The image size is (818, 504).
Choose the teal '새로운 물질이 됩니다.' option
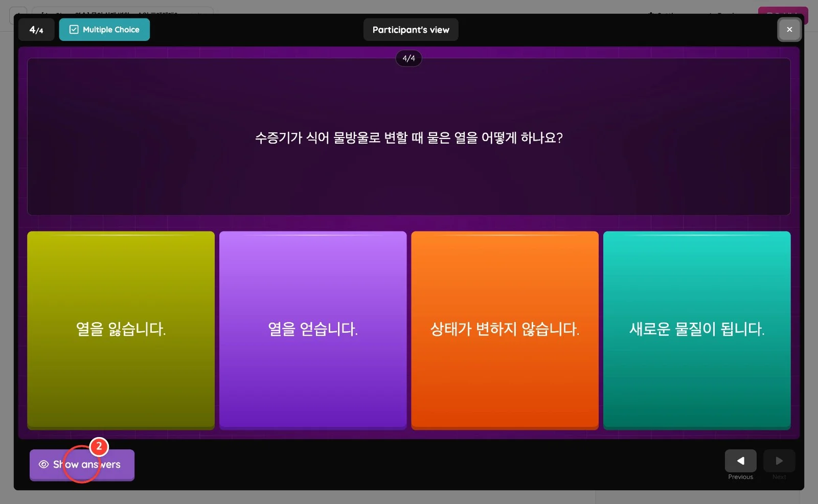697,330
